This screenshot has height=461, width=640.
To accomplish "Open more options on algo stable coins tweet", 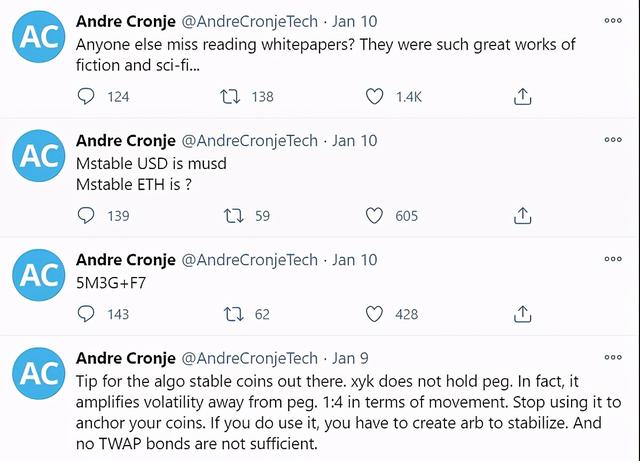I will tap(613, 358).
